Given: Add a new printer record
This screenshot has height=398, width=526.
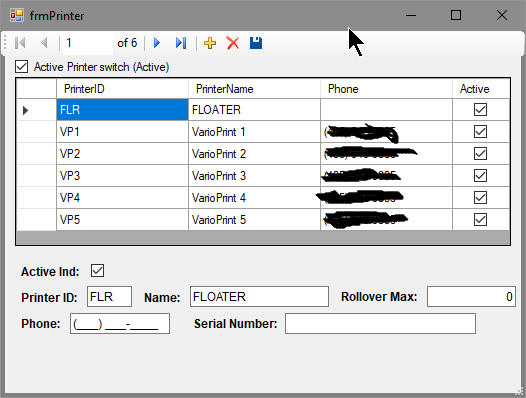Looking at the screenshot, I should click(x=210, y=43).
